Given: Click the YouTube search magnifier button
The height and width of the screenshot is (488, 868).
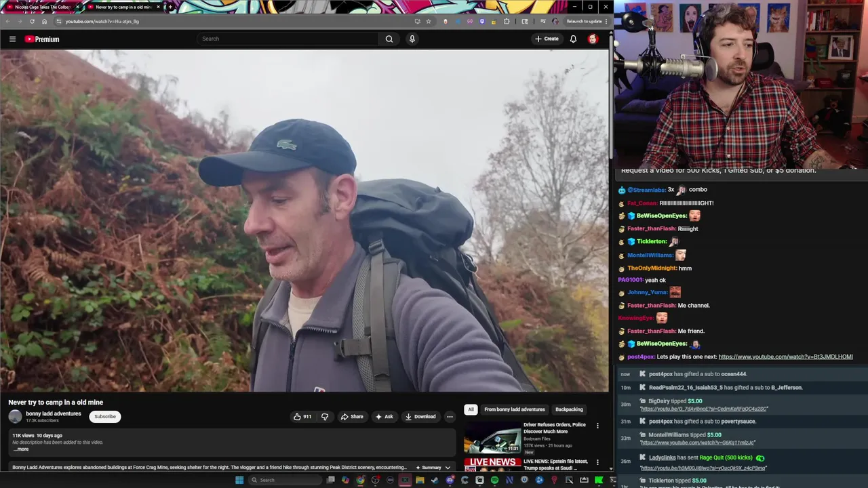Looking at the screenshot, I should [389, 39].
